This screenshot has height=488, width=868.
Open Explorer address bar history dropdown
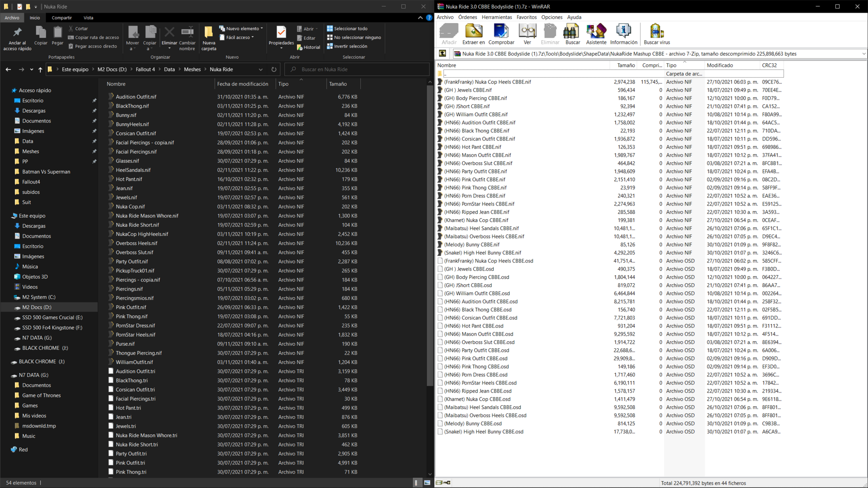click(260, 69)
